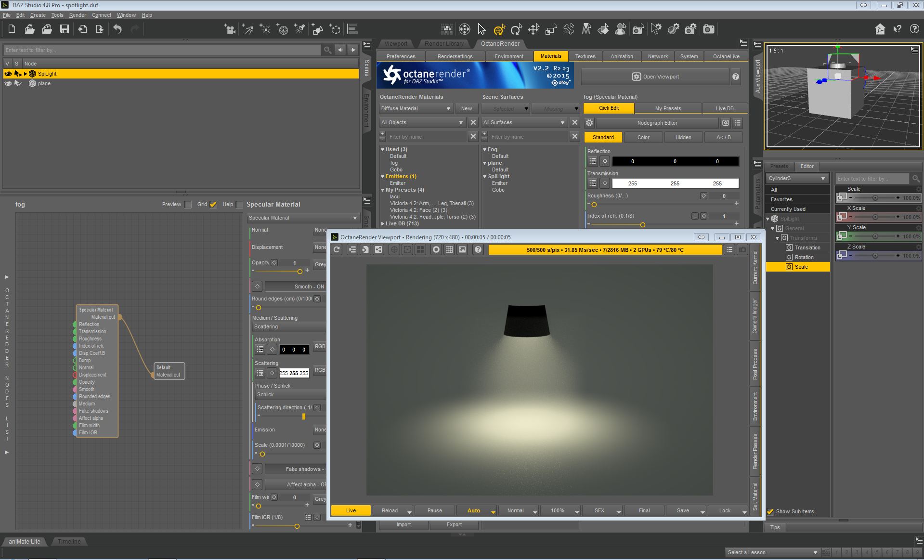Enable the Help checkbox
924x560 pixels.
[239, 205]
